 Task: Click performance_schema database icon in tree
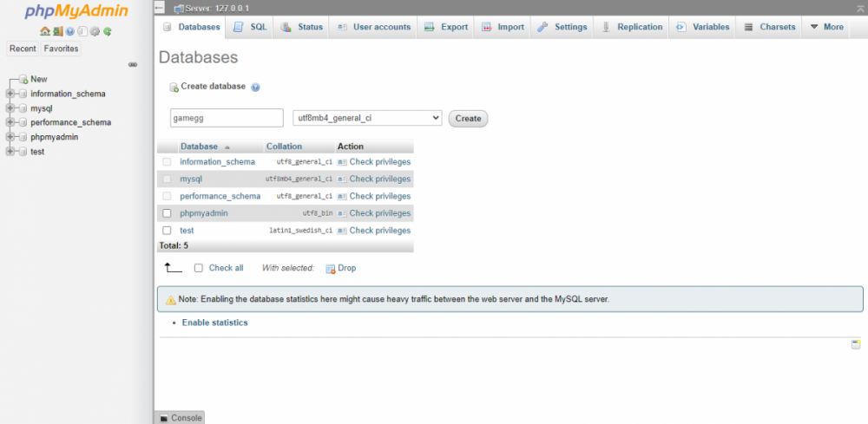pyautogui.click(x=23, y=123)
